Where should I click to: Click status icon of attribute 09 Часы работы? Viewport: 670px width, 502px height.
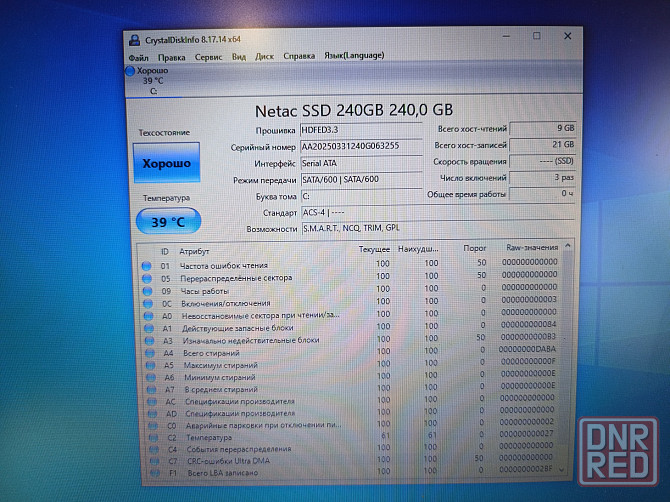point(147,291)
